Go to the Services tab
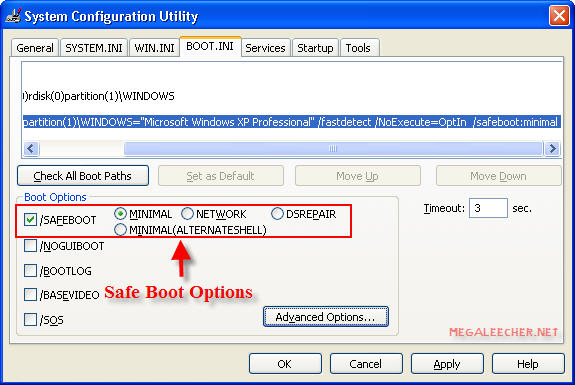 pyautogui.click(x=265, y=48)
